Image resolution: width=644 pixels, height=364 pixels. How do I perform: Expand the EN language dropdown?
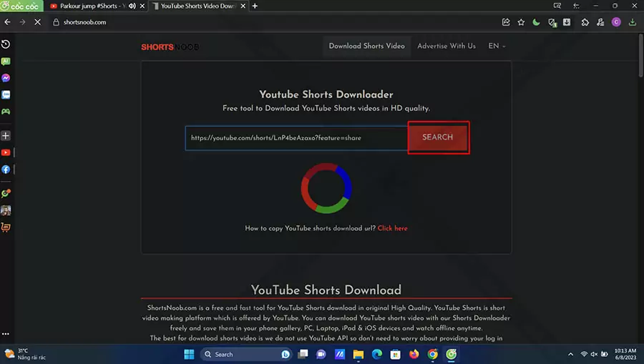click(497, 46)
